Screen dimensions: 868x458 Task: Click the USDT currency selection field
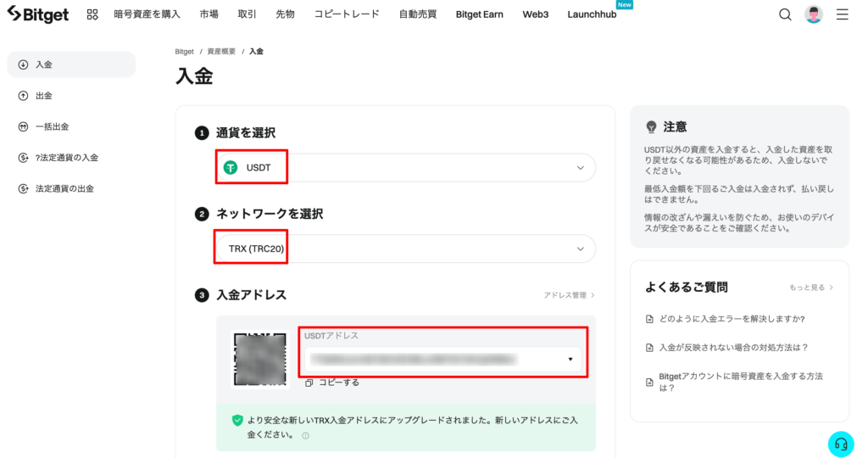click(x=406, y=168)
